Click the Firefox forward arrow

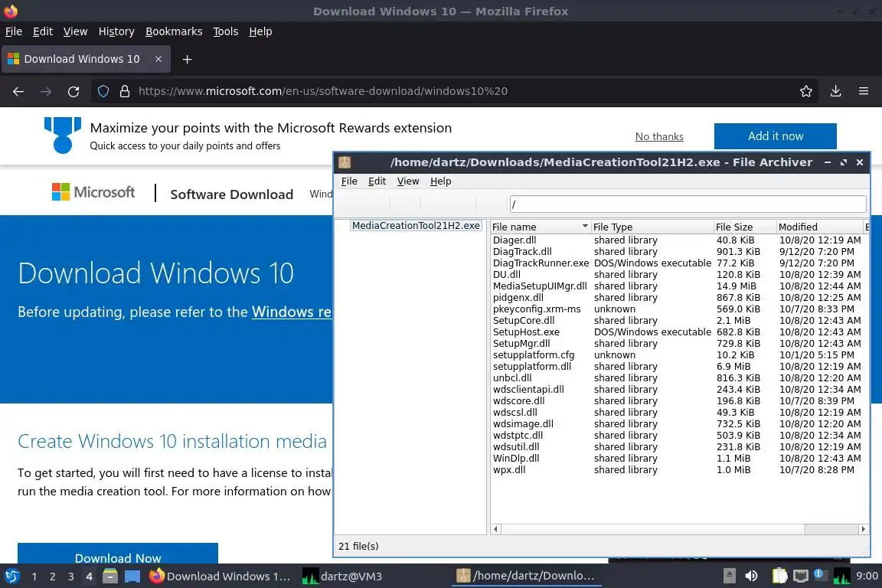click(x=46, y=91)
